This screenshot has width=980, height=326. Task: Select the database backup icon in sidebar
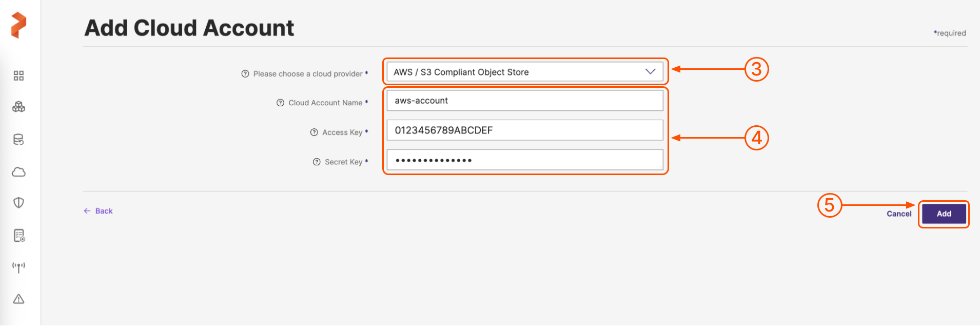point(18,140)
